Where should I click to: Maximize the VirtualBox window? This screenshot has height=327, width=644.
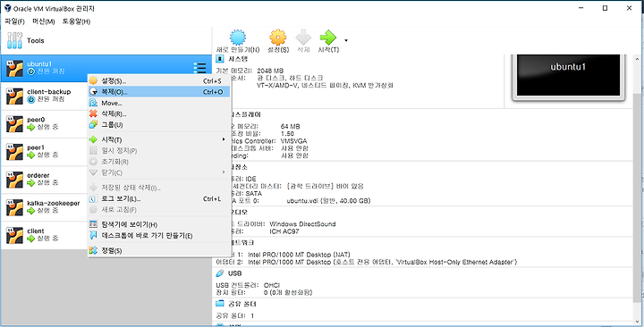point(605,8)
